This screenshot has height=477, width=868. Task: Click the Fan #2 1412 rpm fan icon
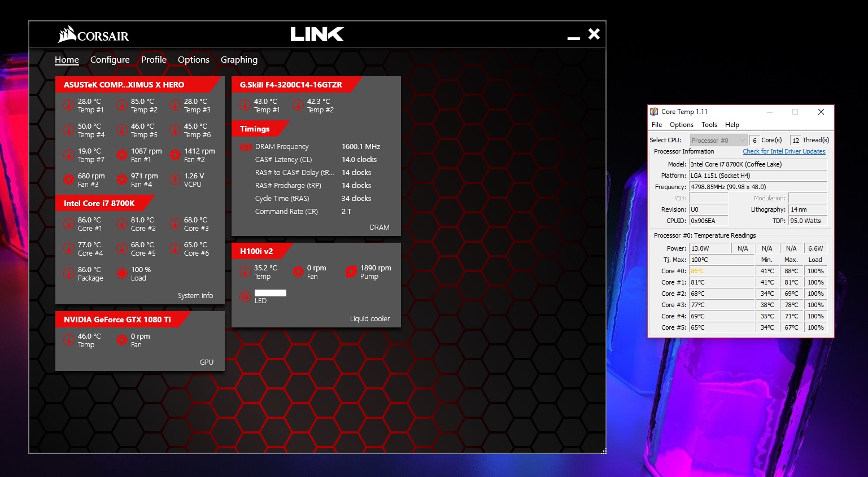click(x=175, y=155)
